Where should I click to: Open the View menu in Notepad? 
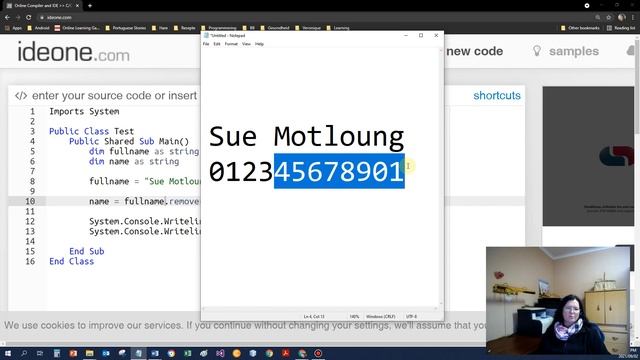coord(246,44)
